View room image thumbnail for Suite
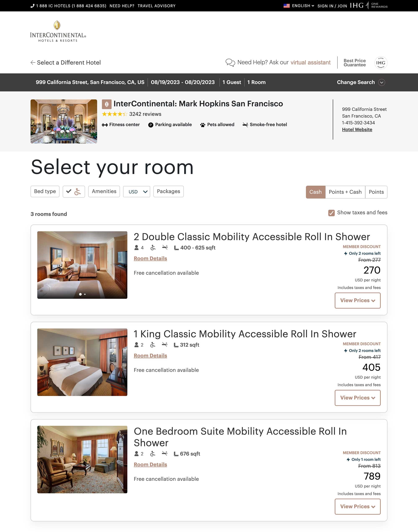Image resolution: width=418 pixels, height=532 pixels. click(82, 459)
